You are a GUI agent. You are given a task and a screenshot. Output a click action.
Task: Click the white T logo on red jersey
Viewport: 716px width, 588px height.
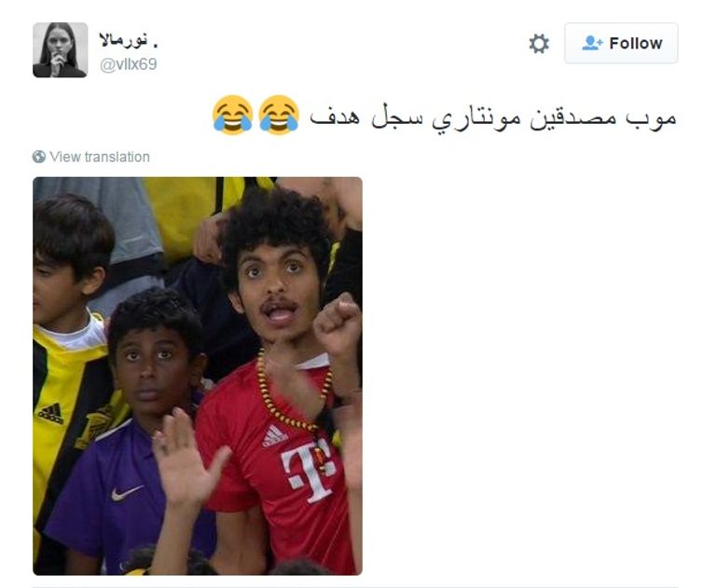[309, 471]
